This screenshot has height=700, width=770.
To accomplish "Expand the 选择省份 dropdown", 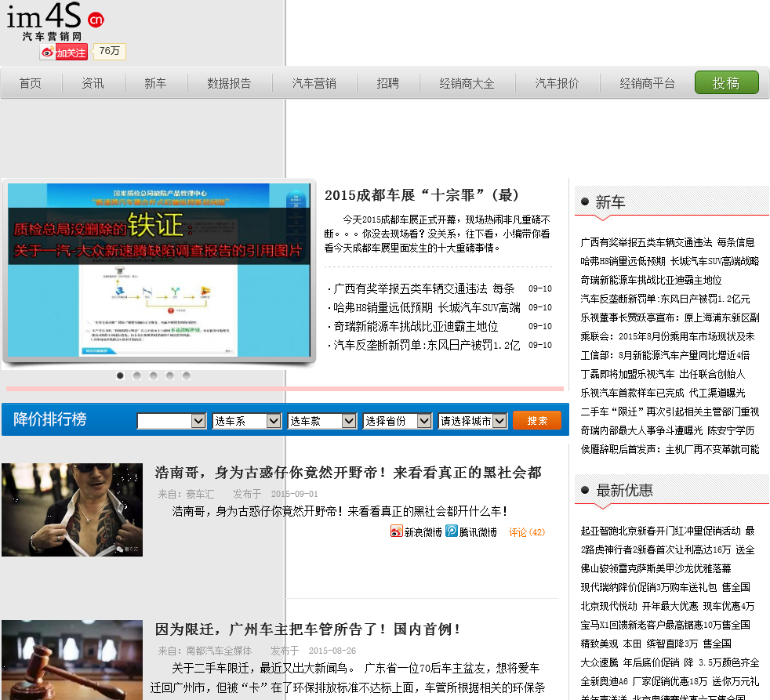I will pyautogui.click(x=398, y=421).
